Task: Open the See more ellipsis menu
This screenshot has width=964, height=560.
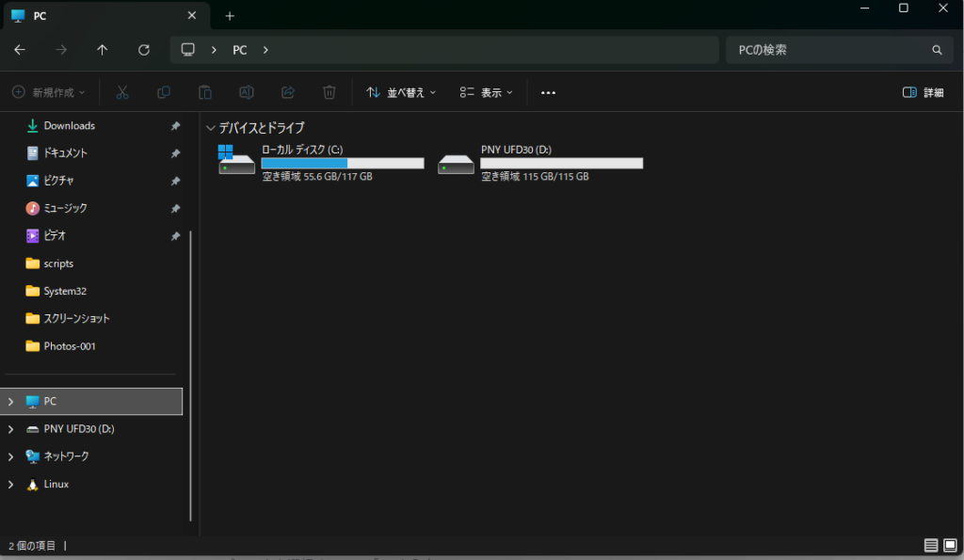Action: tap(548, 92)
